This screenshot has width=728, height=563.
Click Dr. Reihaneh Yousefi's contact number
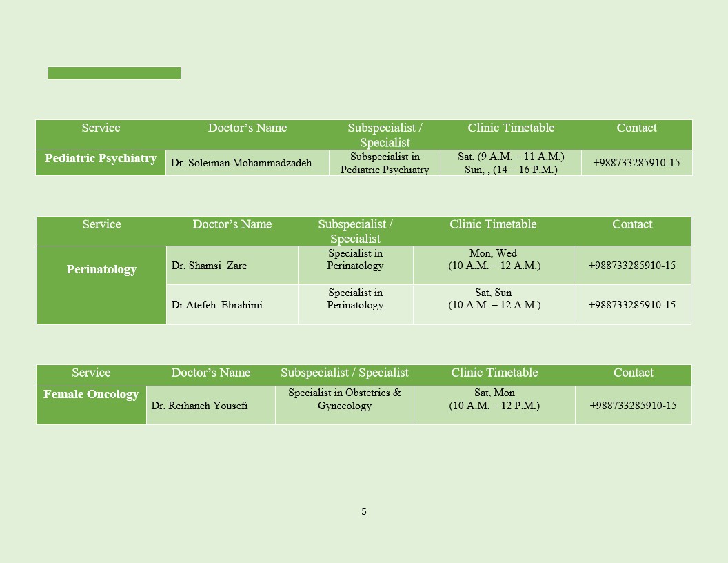[633, 406]
